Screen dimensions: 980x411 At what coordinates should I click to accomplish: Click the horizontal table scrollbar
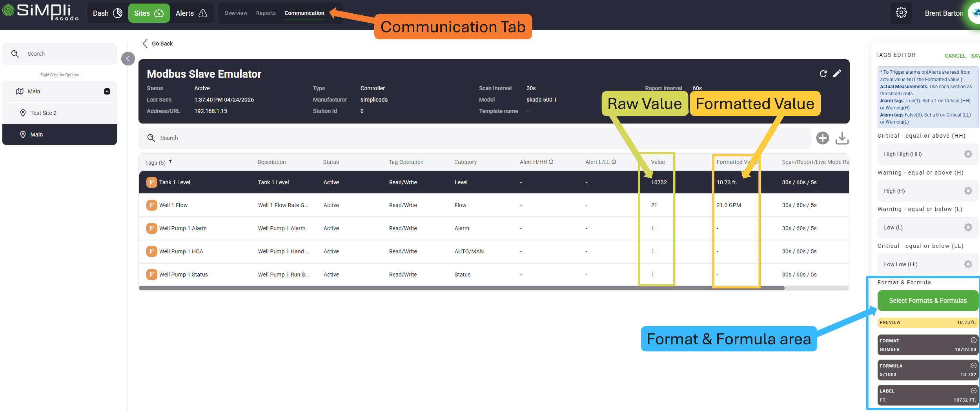[x=461, y=288]
